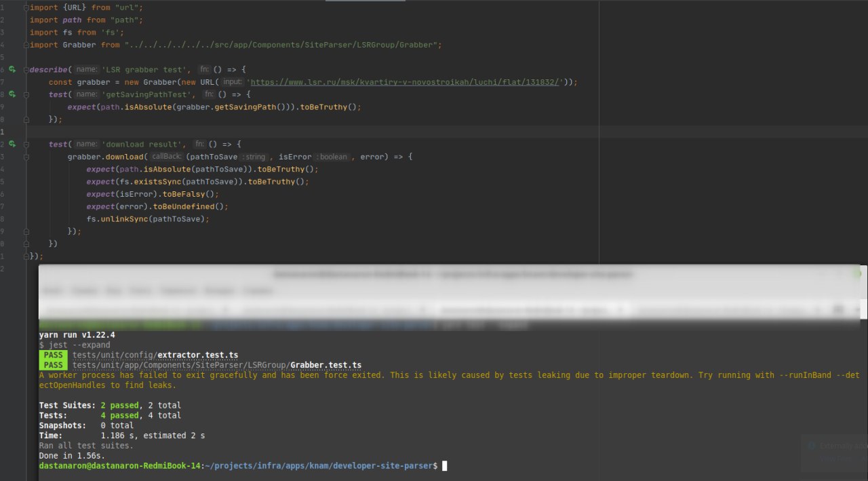Click the terminal prompt input cursor
The image size is (868, 481).
pyautogui.click(x=445, y=466)
